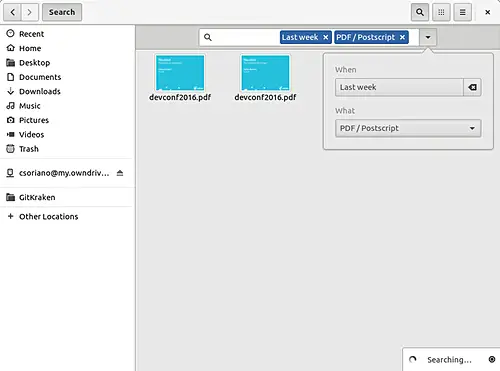The image size is (500, 371).
Task: Click the Last week filter tag
Action: click(300, 37)
